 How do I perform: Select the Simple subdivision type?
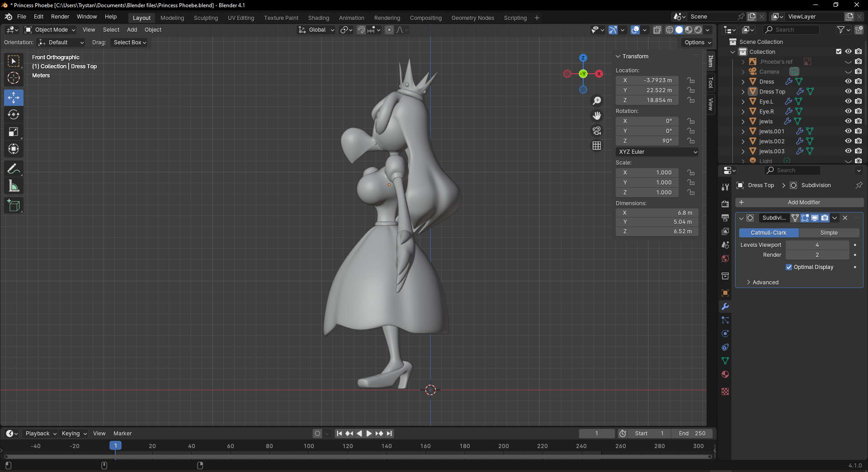pyautogui.click(x=829, y=233)
